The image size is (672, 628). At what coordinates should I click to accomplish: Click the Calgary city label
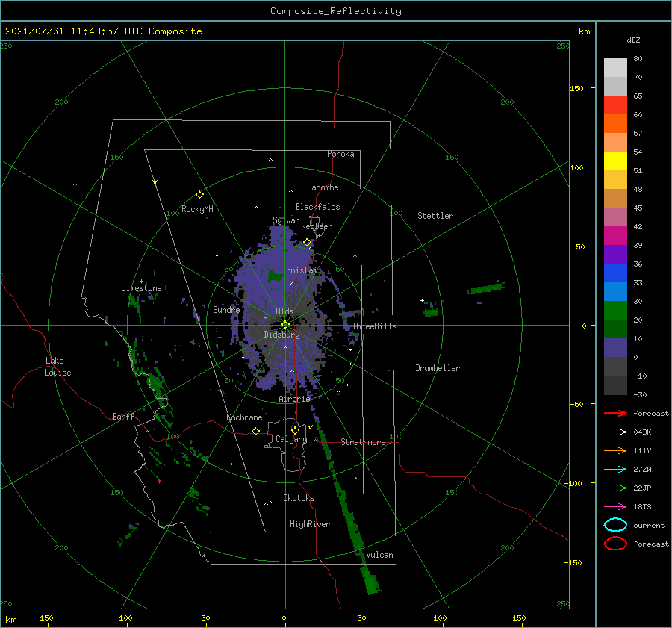point(291,439)
